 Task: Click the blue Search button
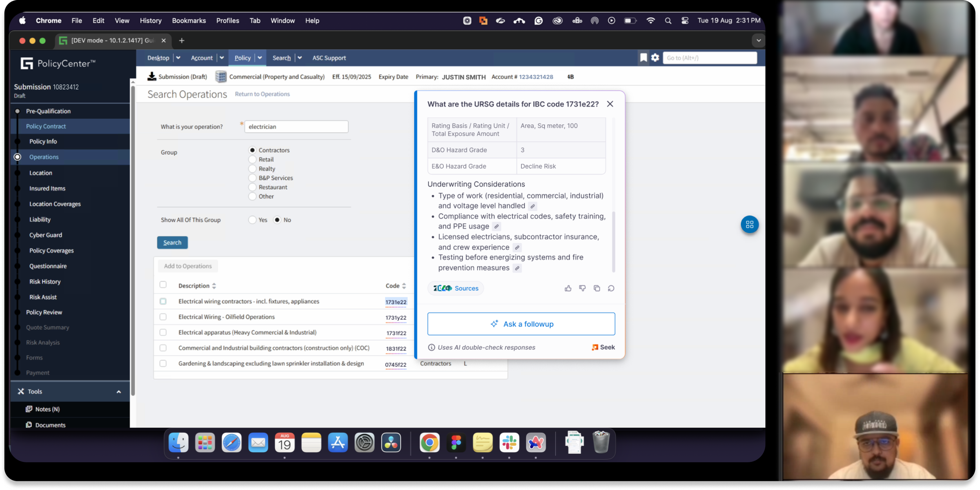[x=172, y=243]
